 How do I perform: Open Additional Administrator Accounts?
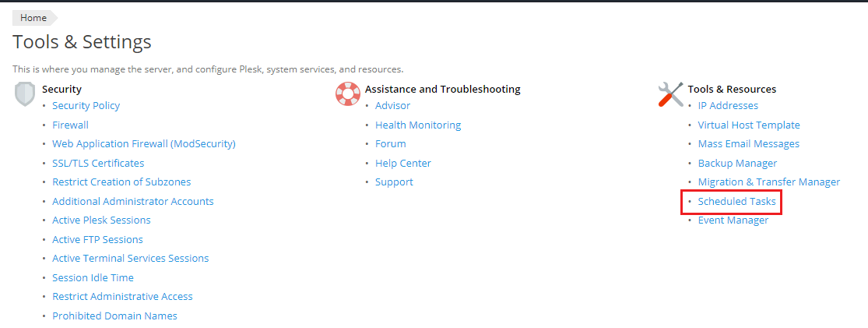click(132, 201)
